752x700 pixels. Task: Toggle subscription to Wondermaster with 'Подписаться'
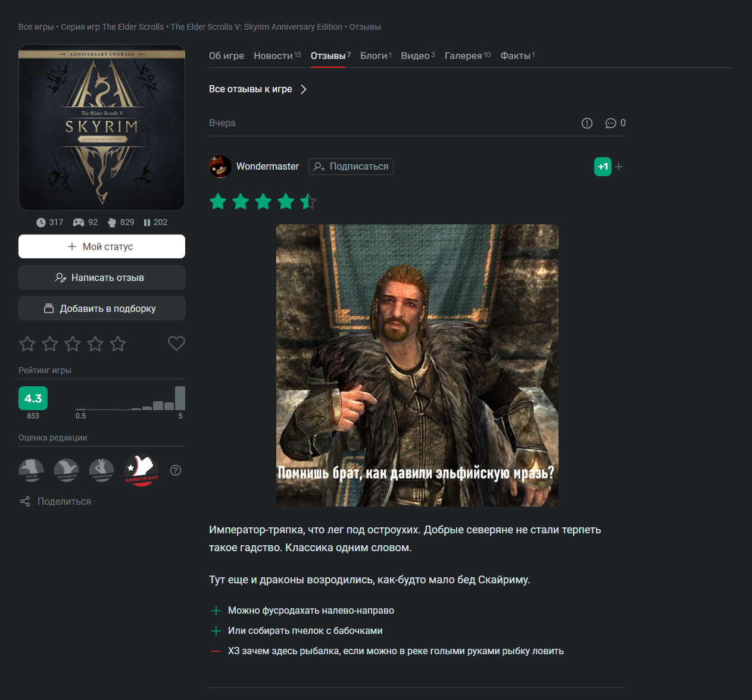tap(351, 167)
